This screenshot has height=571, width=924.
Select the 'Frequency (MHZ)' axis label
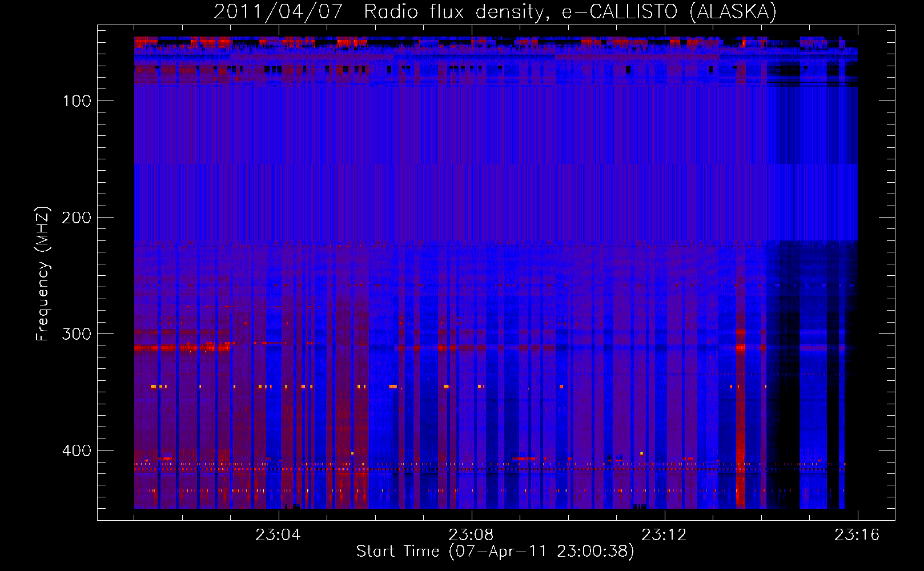tap(43, 274)
